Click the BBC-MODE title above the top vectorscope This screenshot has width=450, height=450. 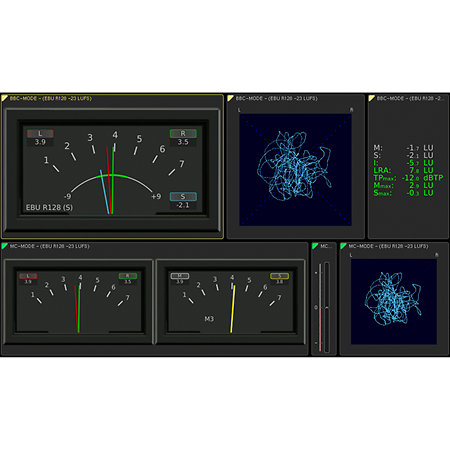pos(276,98)
